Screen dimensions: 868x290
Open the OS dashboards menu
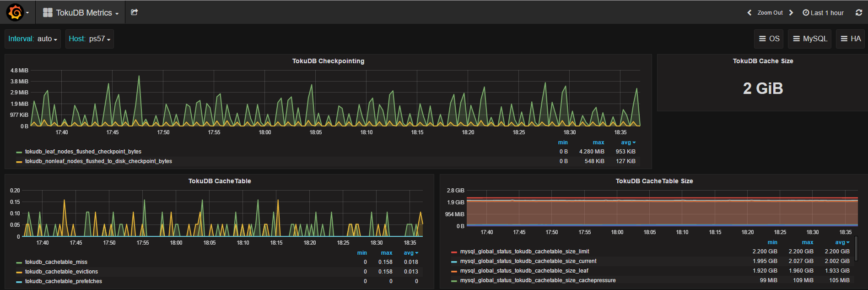pyautogui.click(x=769, y=39)
